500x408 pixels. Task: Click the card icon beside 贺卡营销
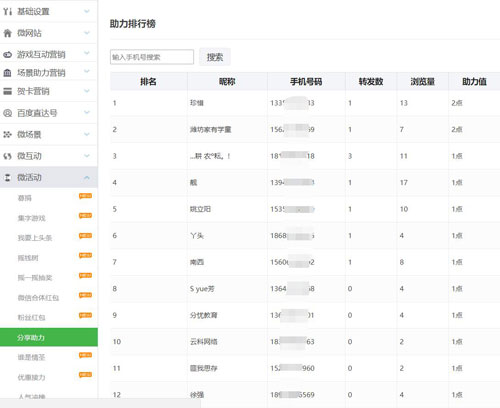tap(7, 91)
